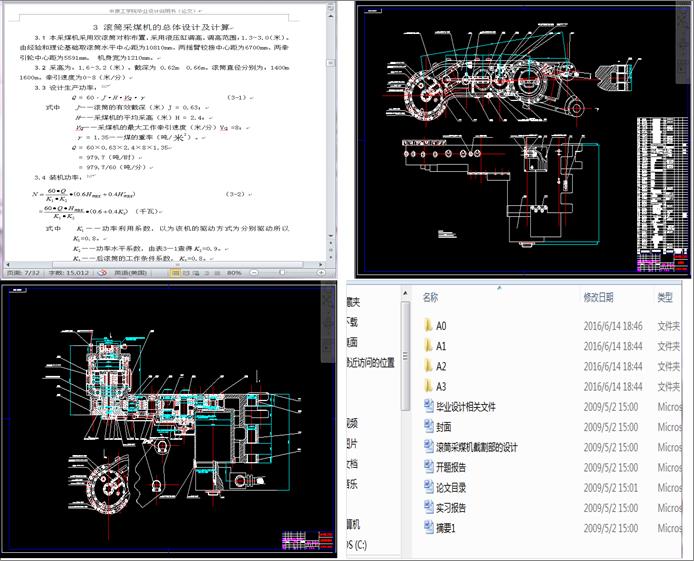The width and height of the screenshot is (694, 561).
Task: Click the 摘要1 file name text
Action: pyautogui.click(x=446, y=528)
